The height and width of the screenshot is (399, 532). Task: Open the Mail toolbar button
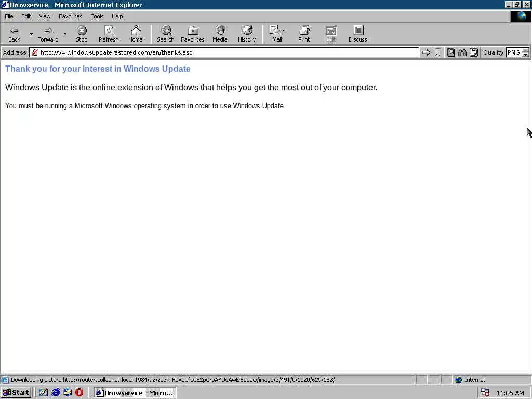pos(277,34)
